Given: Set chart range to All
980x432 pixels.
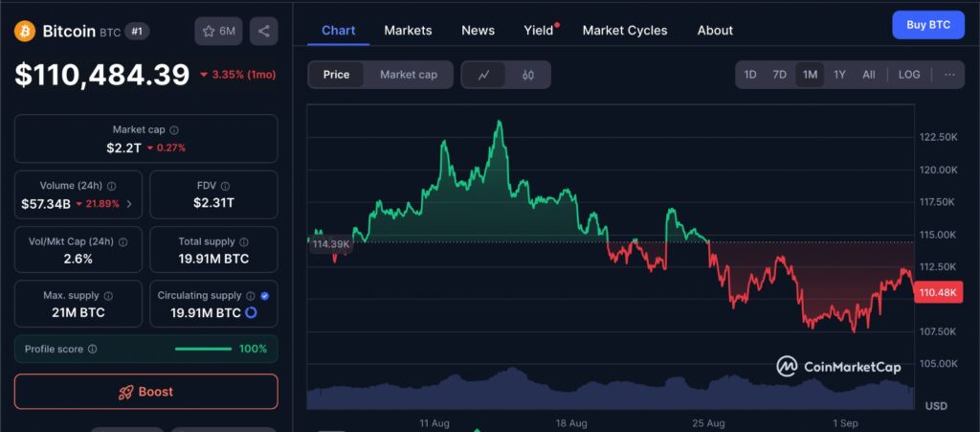Looking at the screenshot, I should 869,75.
